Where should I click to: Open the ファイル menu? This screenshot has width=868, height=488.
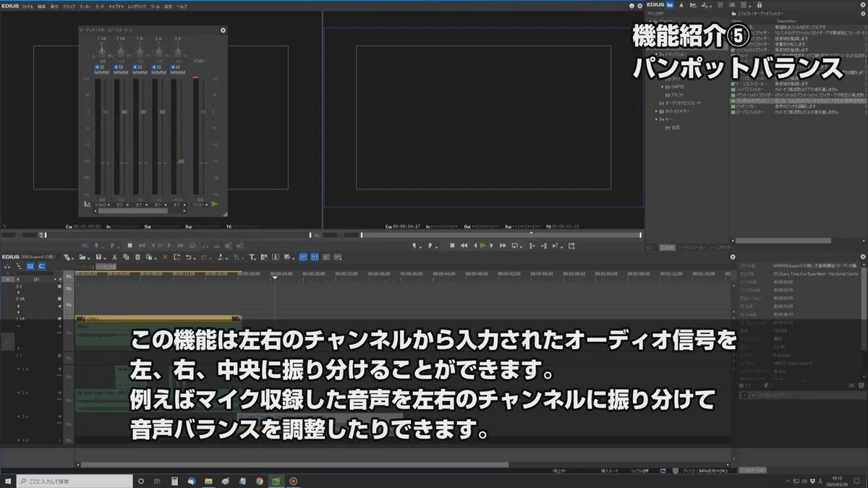[x=27, y=6]
